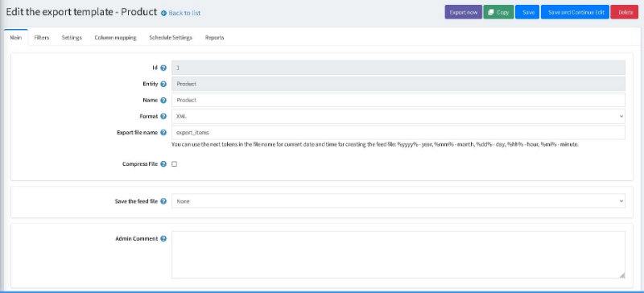Click the Admin Comment resize handle

pyautogui.click(x=622, y=275)
